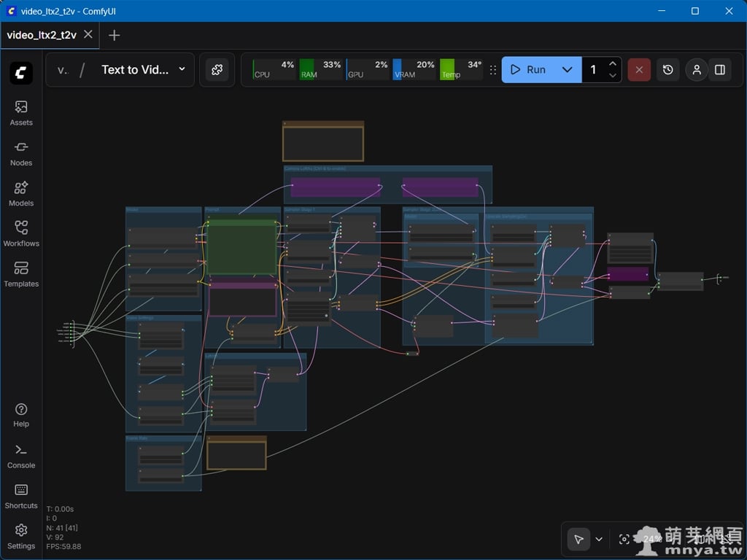Toggle select mode arrow in canvas toolbar

coord(578,540)
